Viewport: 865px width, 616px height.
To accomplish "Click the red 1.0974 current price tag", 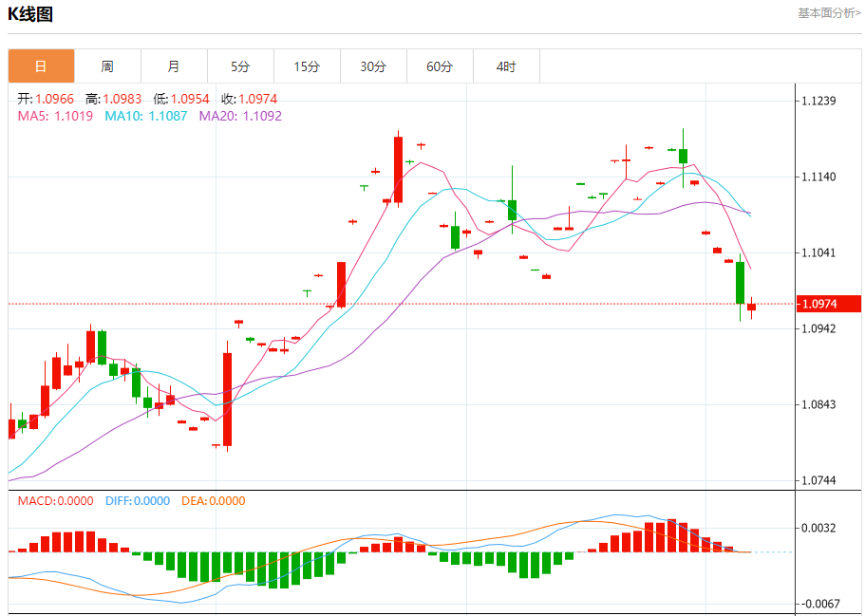I will click(828, 304).
